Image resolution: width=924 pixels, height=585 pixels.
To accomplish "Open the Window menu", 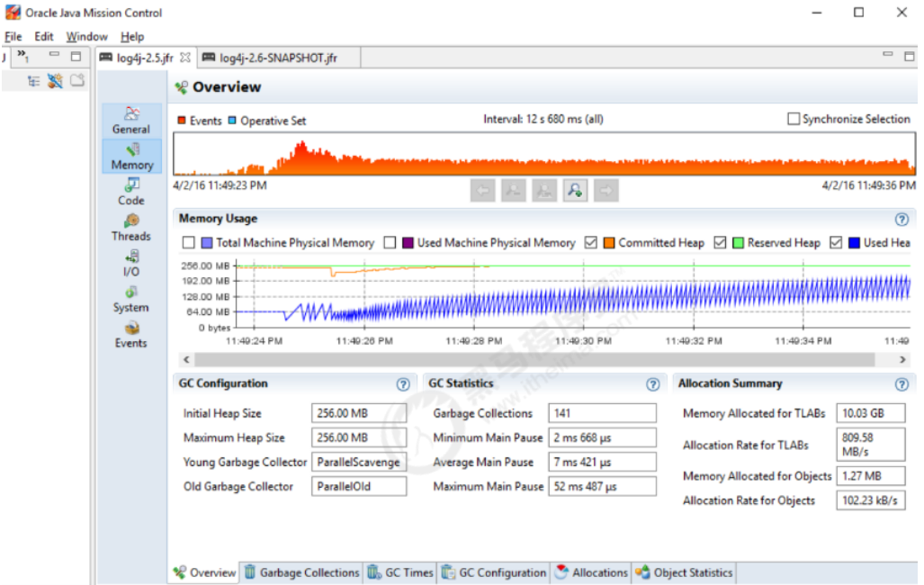I will (x=86, y=37).
